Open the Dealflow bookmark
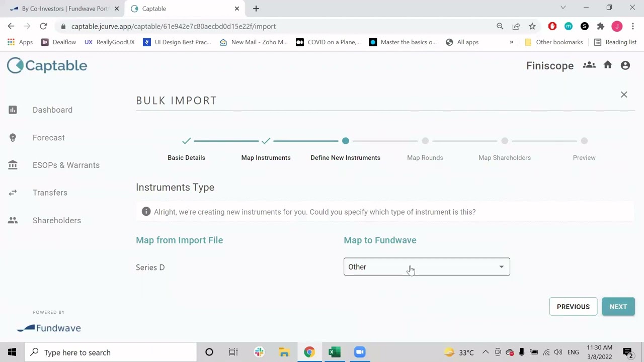This screenshot has height=362, width=644. click(58, 42)
